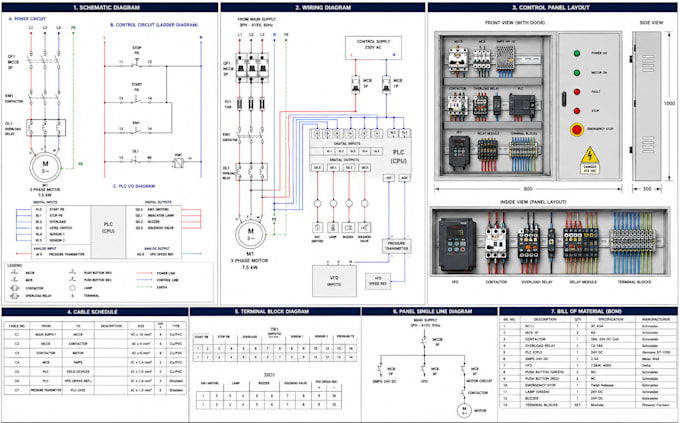680x423 pixels.
Task: Click the yellow danger warning triangle on the door
Action: click(590, 155)
